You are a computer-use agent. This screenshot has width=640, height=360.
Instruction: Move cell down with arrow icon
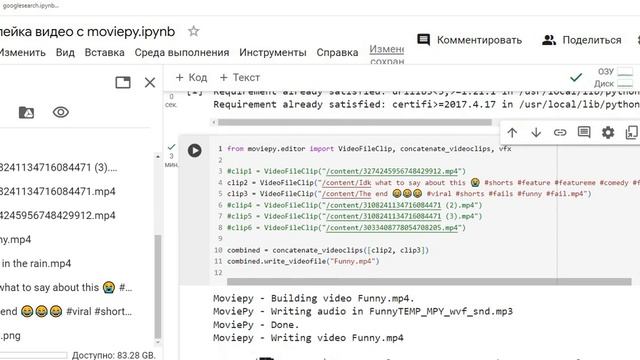click(x=536, y=133)
